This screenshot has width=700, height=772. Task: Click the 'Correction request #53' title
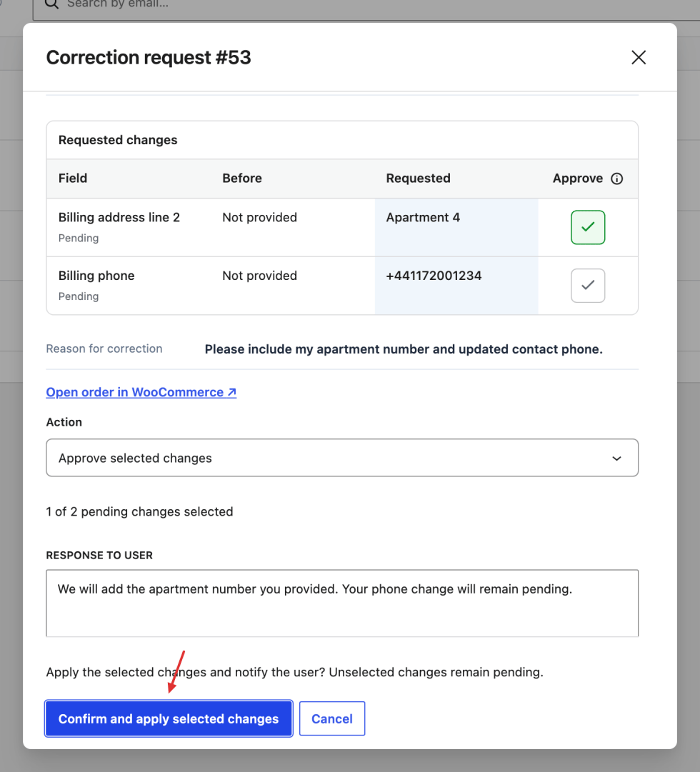[x=149, y=58]
